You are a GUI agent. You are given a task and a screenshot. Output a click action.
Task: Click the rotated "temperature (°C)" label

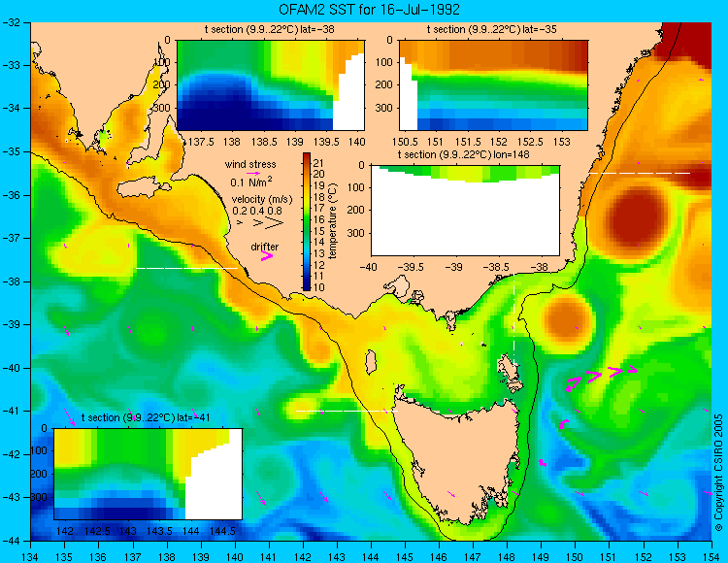click(332, 221)
